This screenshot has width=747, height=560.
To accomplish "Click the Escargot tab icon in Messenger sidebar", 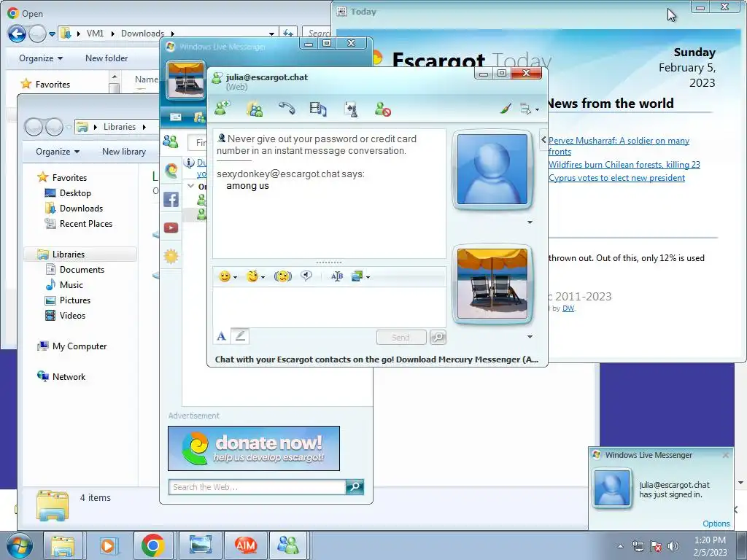I will click(x=171, y=170).
